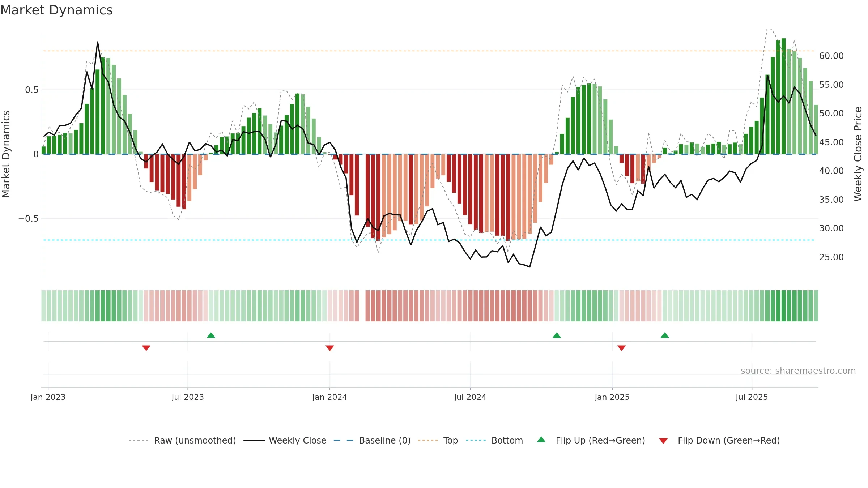Screen dimensions: 868x488
Task: Toggle the Raw (unsmoothed) legend entry
Action: (x=182, y=440)
